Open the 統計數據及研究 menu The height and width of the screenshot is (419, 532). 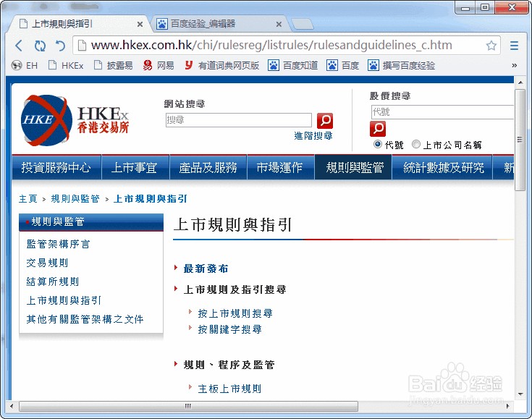pos(442,167)
